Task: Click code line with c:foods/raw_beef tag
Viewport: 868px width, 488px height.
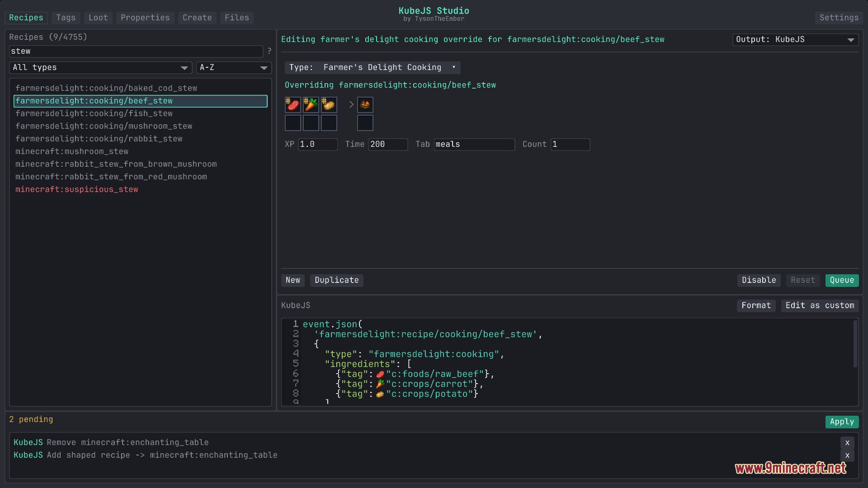Action: click(x=415, y=374)
